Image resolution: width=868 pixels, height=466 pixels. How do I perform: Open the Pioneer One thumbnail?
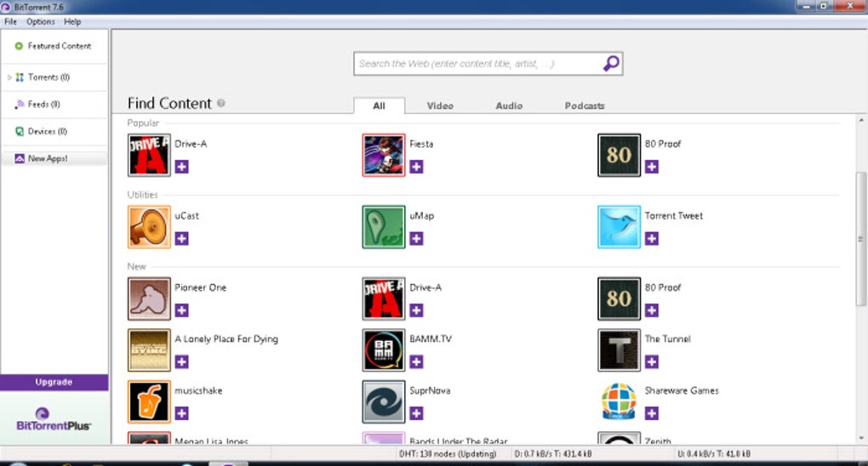click(x=149, y=298)
